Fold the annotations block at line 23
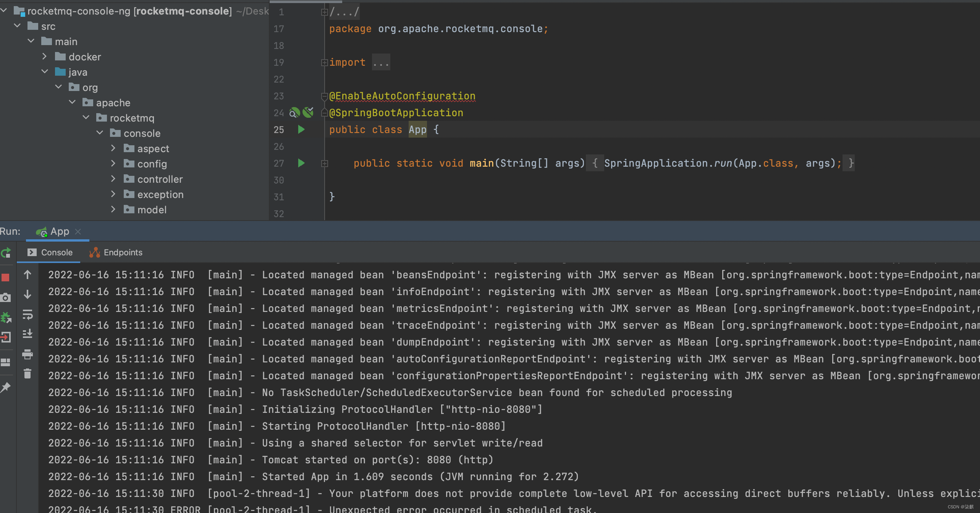Image resolution: width=980 pixels, height=513 pixels. point(325,96)
